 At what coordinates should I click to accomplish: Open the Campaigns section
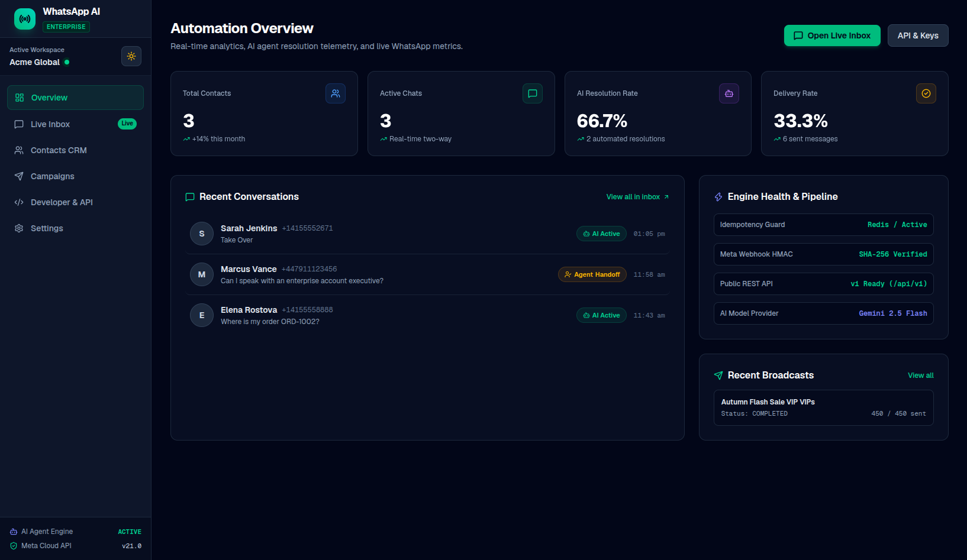click(75, 176)
